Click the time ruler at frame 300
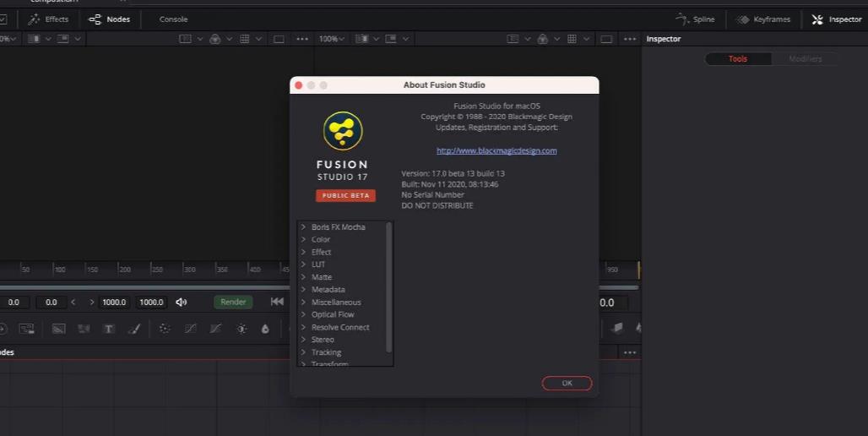 point(189,270)
